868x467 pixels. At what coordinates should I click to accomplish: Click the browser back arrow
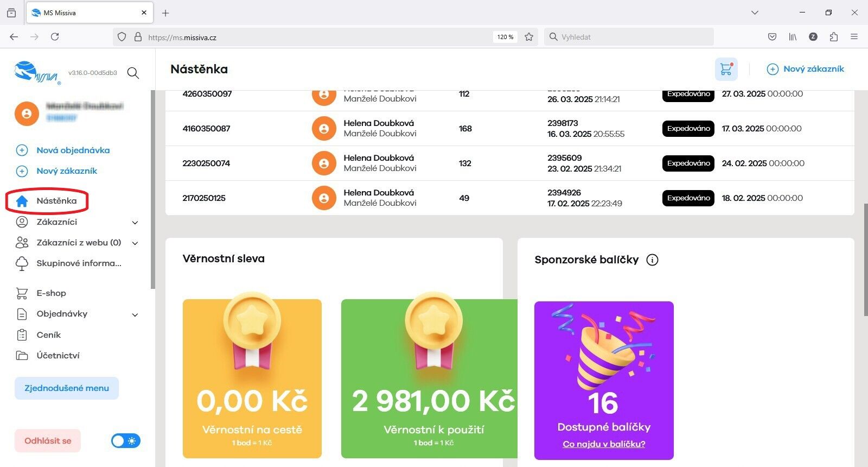point(14,37)
